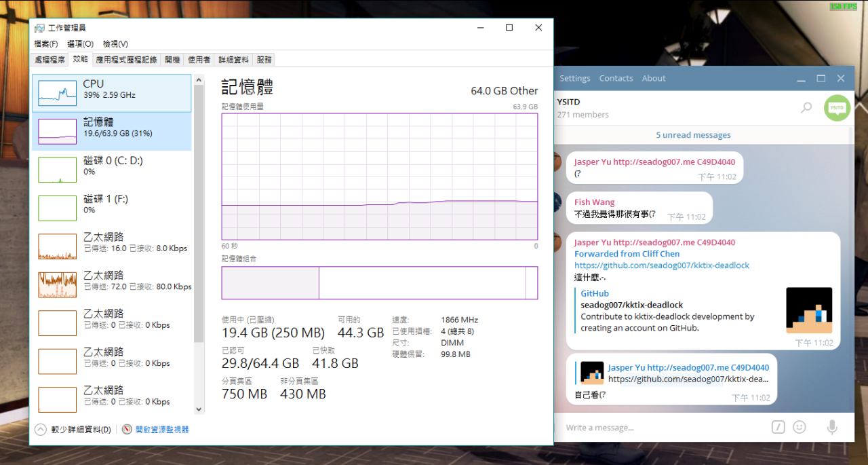
Task: Click the resource monitor icon
Action: tap(127, 430)
